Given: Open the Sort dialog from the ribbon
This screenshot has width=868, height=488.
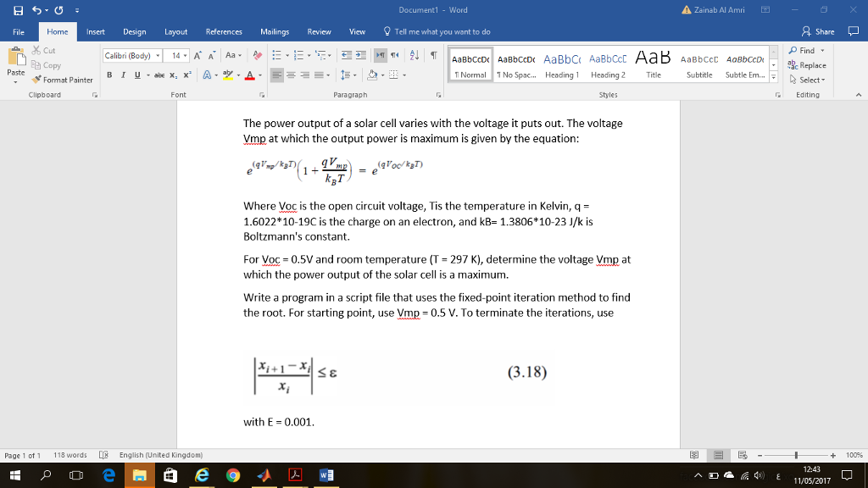Looking at the screenshot, I should point(414,54).
